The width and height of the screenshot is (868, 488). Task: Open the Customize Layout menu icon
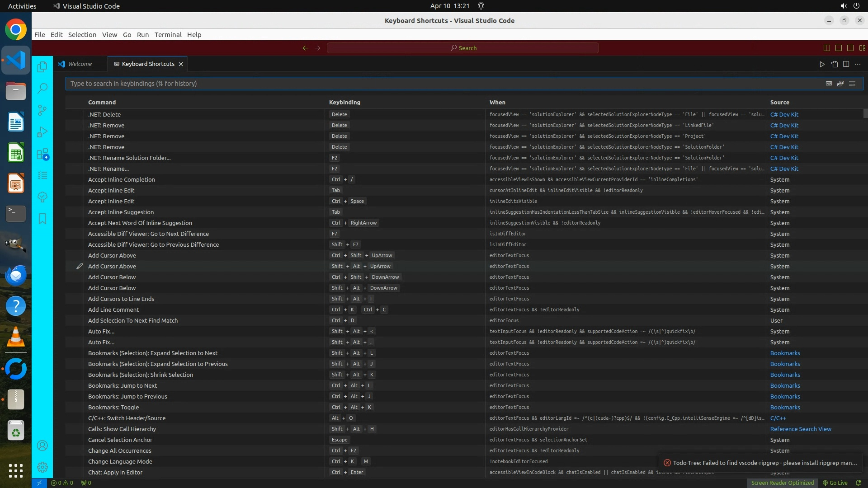pyautogui.click(x=862, y=48)
